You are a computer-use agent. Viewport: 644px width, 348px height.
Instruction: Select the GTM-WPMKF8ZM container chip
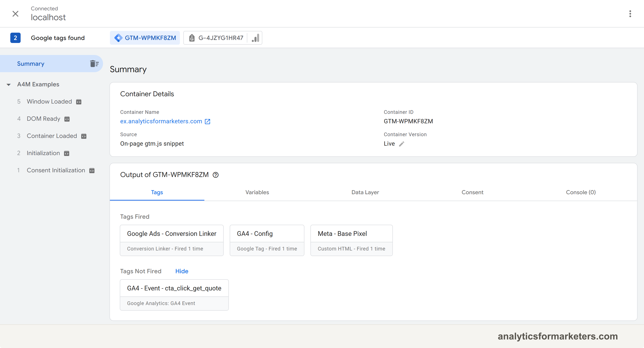pyautogui.click(x=145, y=38)
